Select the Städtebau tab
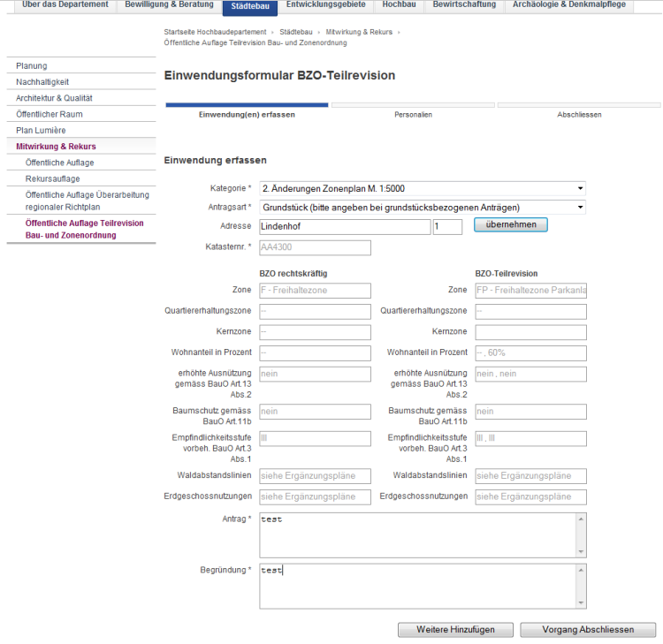 [x=250, y=7]
